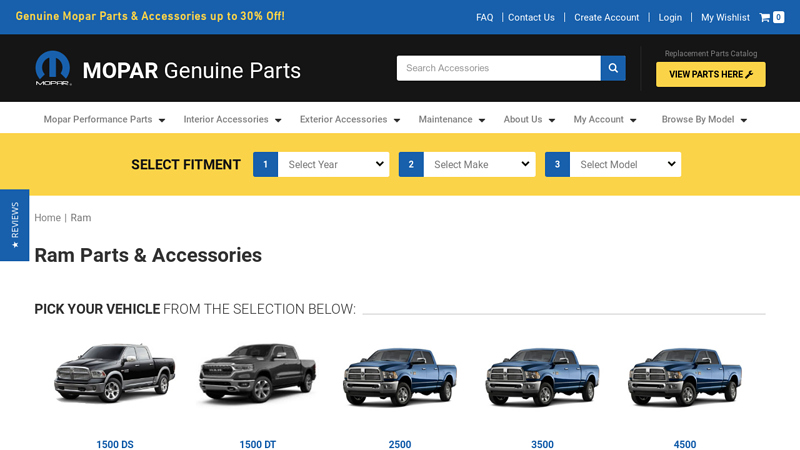The width and height of the screenshot is (800, 450).
Task: Expand Mopar Performance Parts menu
Action: tap(104, 119)
